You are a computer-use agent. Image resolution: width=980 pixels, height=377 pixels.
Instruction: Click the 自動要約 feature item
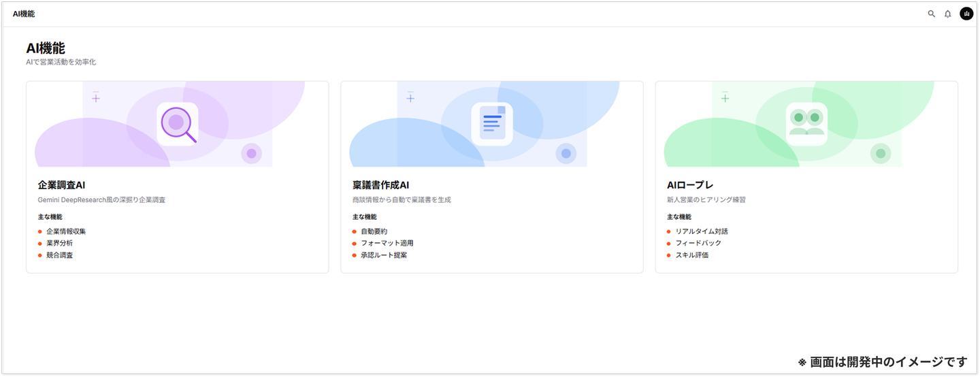[370, 231]
